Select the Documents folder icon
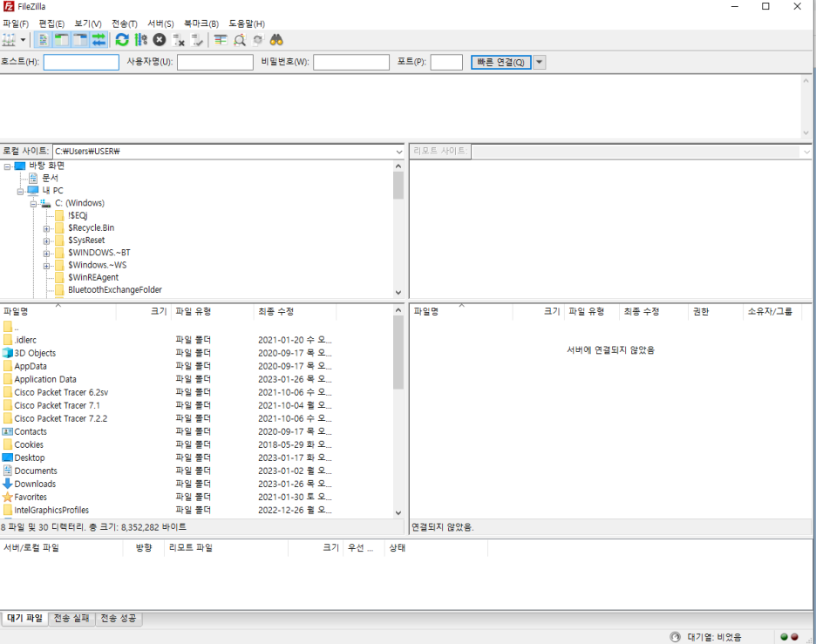816x644 pixels. (x=7, y=471)
